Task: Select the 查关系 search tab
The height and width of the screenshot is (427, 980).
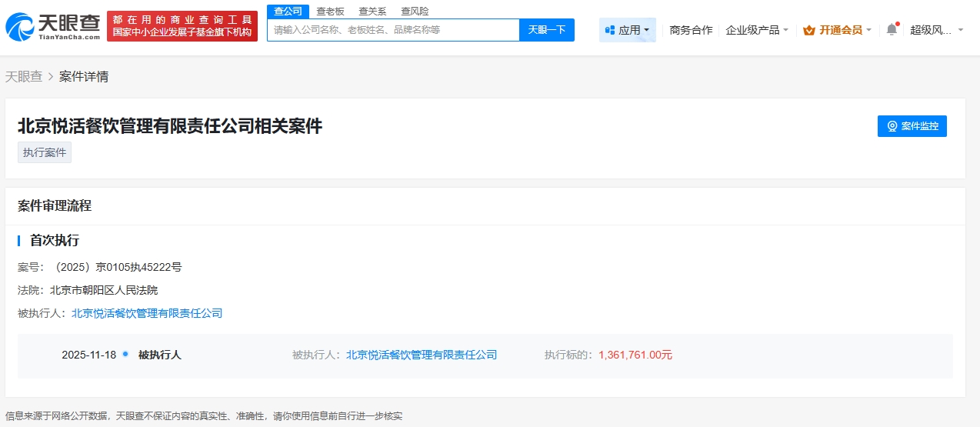Action: (372, 12)
